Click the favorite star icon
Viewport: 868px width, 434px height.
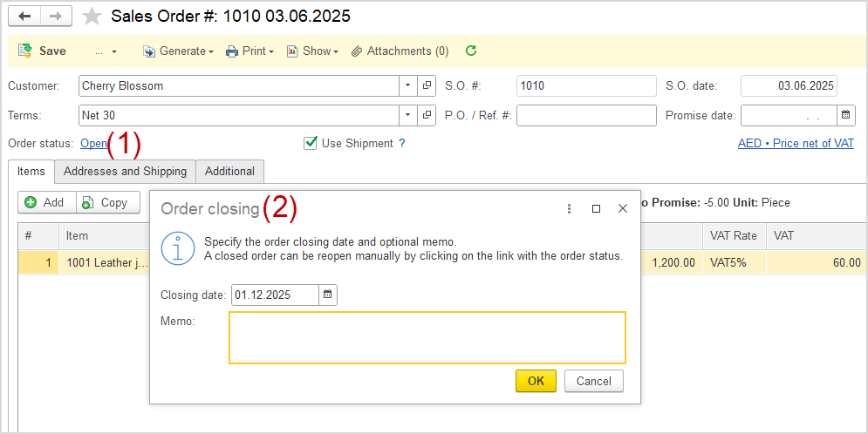[x=92, y=17]
